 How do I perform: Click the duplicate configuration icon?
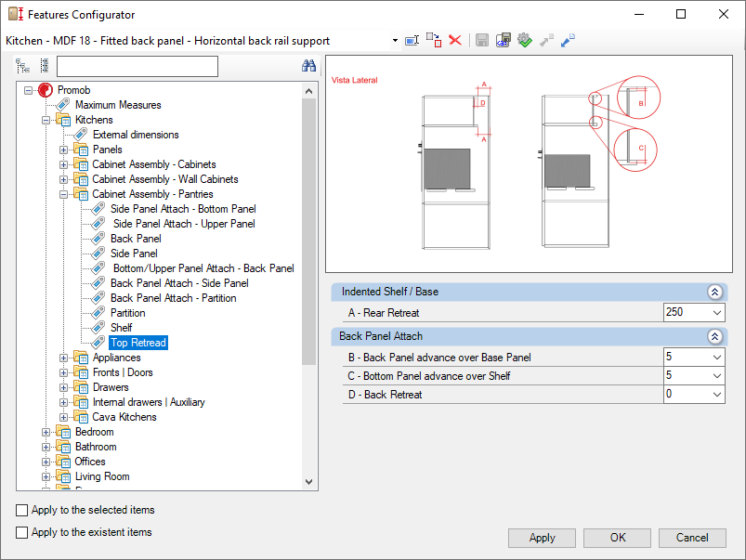tap(434, 41)
